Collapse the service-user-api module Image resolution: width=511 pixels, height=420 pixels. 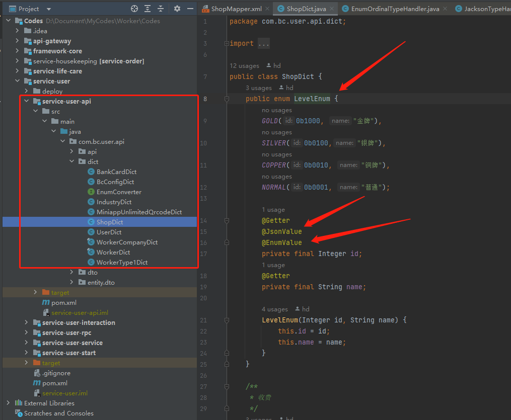click(x=26, y=101)
